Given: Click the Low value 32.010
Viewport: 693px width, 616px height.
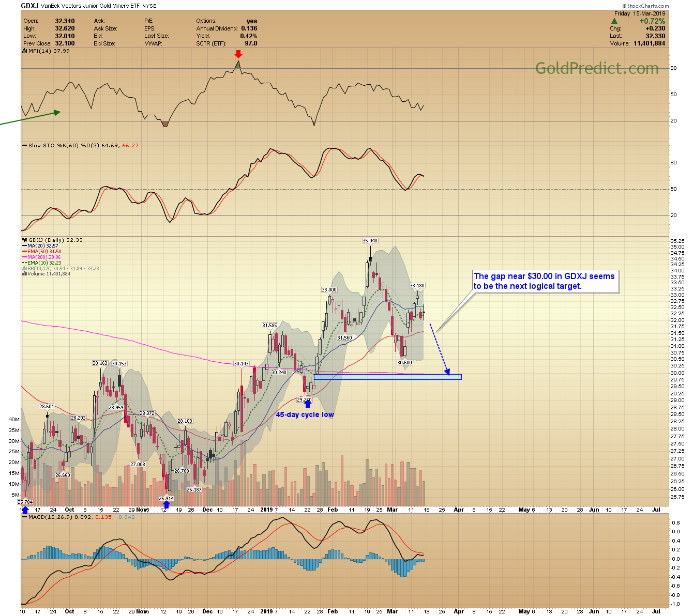Looking at the screenshot, I should (65, 36).
